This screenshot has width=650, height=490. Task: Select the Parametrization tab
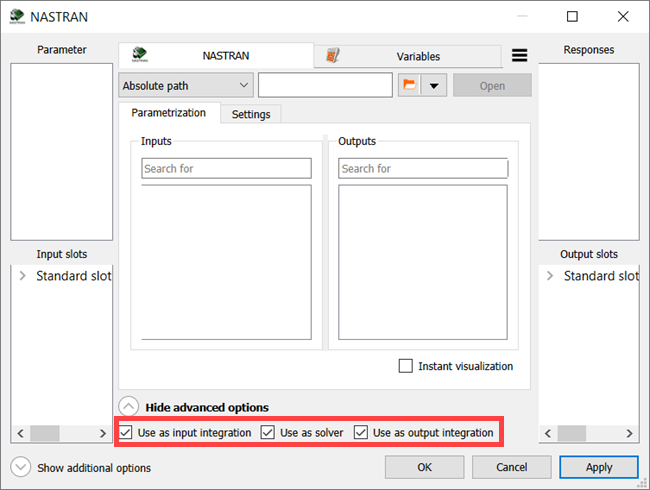click(169, 113)
